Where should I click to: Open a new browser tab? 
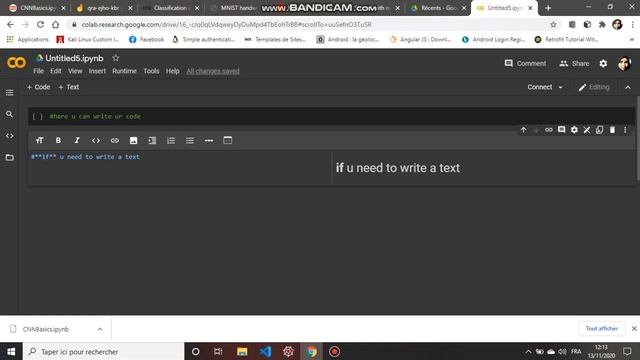[548, 8]
